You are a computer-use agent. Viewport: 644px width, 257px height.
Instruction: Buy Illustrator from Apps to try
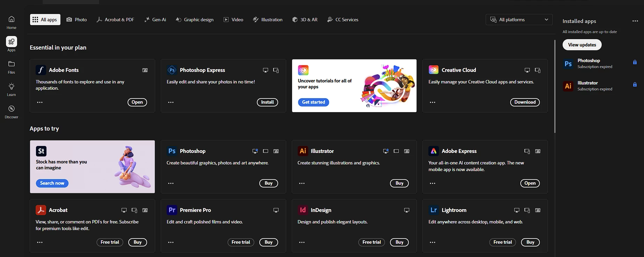pyautogui.click(x=399, y=183)
